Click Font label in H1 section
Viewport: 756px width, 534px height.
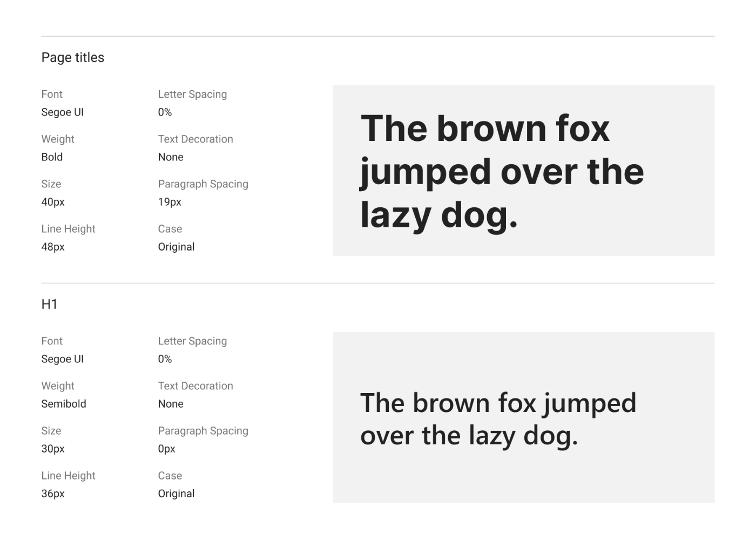52,341
